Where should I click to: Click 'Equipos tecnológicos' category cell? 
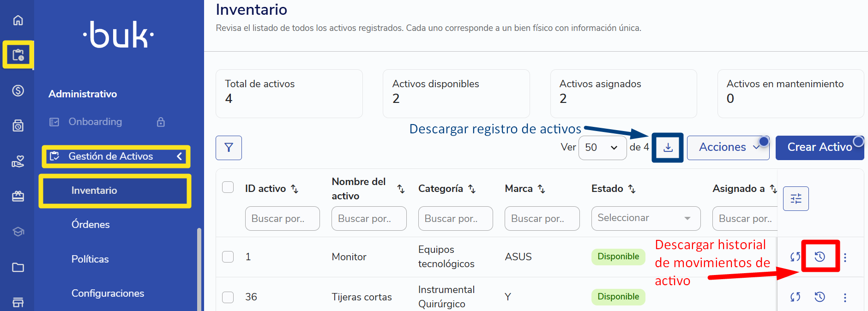[x=446, y=257]
